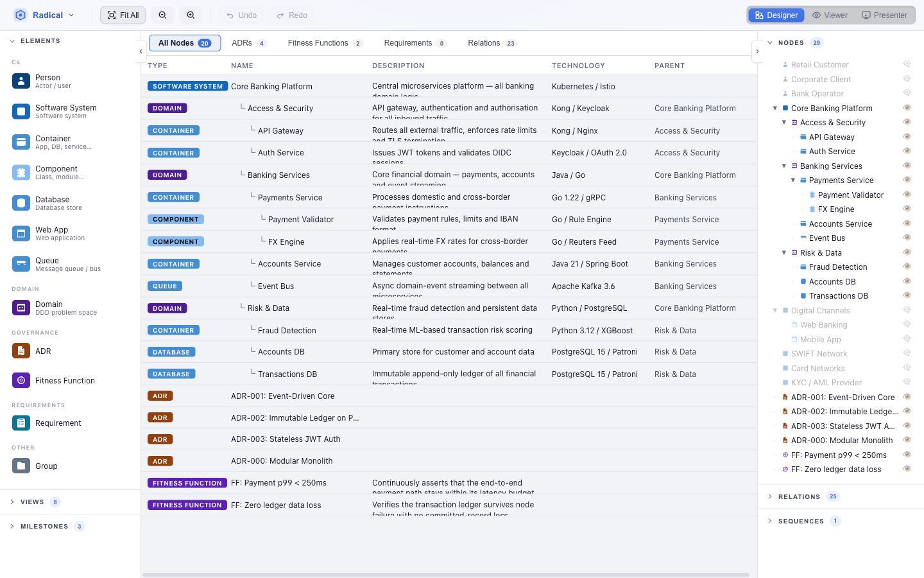
Task: Select the Component element icon
Action: [21, 172]
